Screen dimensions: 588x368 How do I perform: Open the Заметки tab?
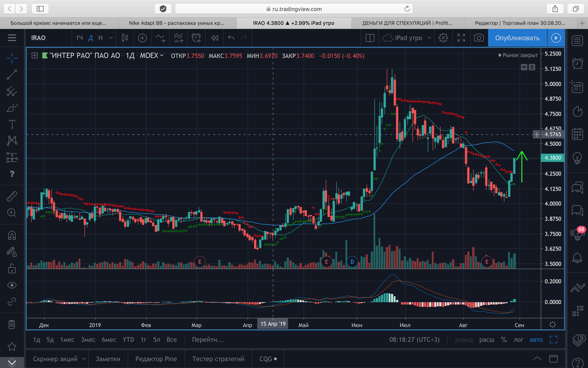[108, 359]
